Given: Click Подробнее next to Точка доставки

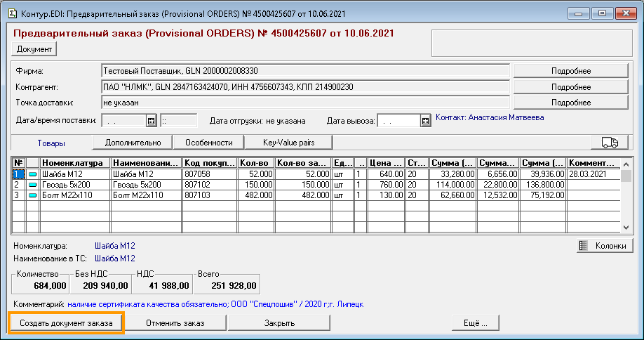Looking at the screenshot, I should [571, 103].
